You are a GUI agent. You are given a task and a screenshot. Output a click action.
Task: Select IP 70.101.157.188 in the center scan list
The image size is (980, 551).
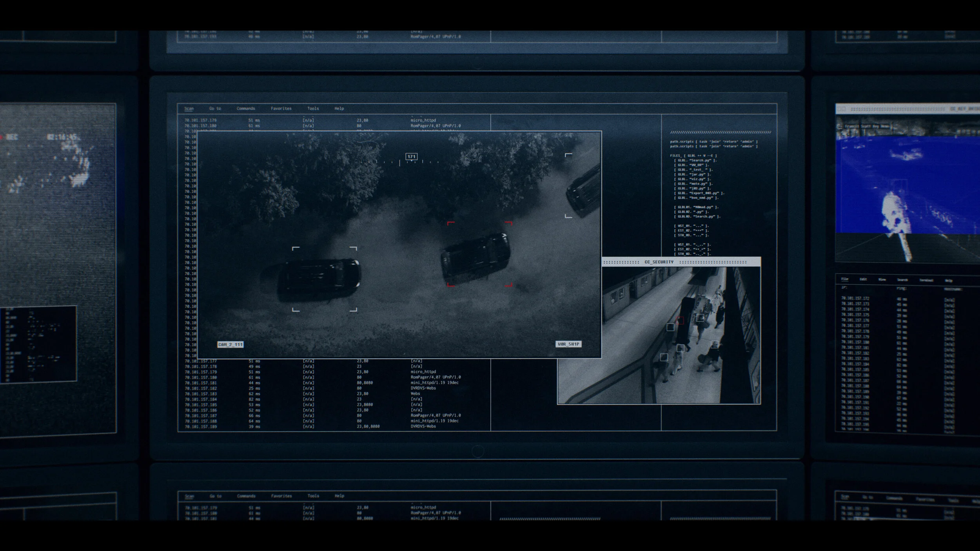tap(200, 421)
